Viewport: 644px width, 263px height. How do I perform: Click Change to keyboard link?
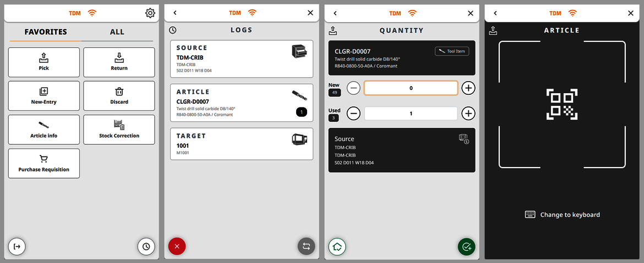click(563, 214)
